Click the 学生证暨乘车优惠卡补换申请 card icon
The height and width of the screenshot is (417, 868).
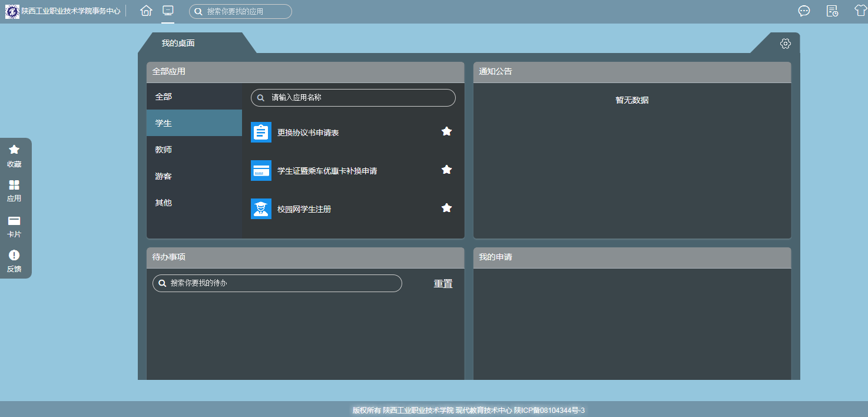pos(261,170)
